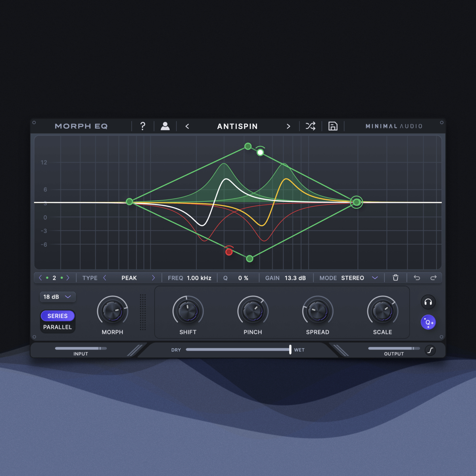Toggle the purple Q+ auto-Q button

click(428, 322)
